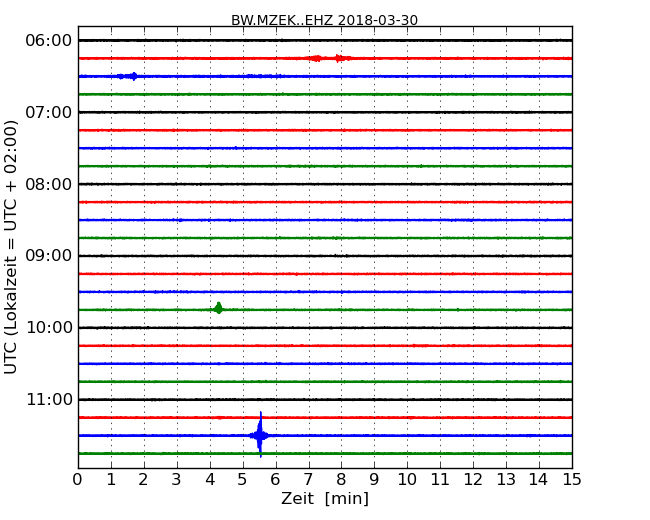This screenshot has height=520, width=650.
Task: Select the 10 minute x-axis tick label
Action: (407, 479)
